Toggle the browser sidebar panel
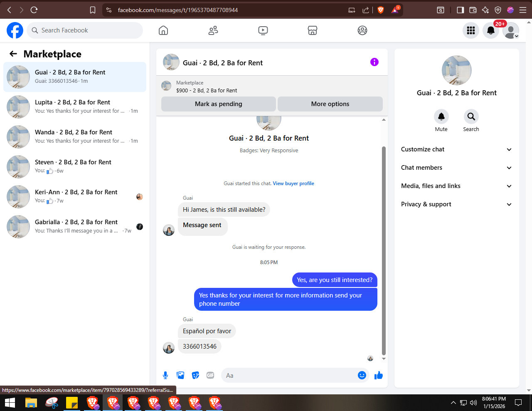This screenshot has width=532, height=411. tap(461, 10)
